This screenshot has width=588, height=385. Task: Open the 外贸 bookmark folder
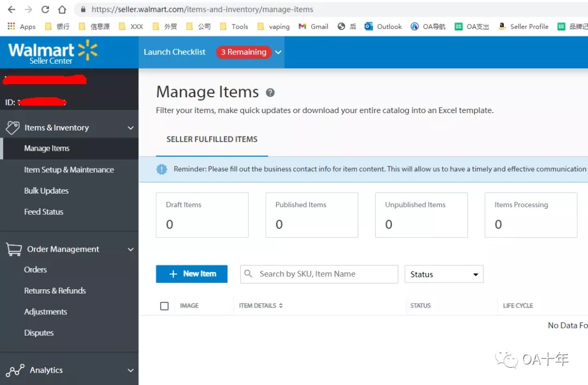[164, 26]
